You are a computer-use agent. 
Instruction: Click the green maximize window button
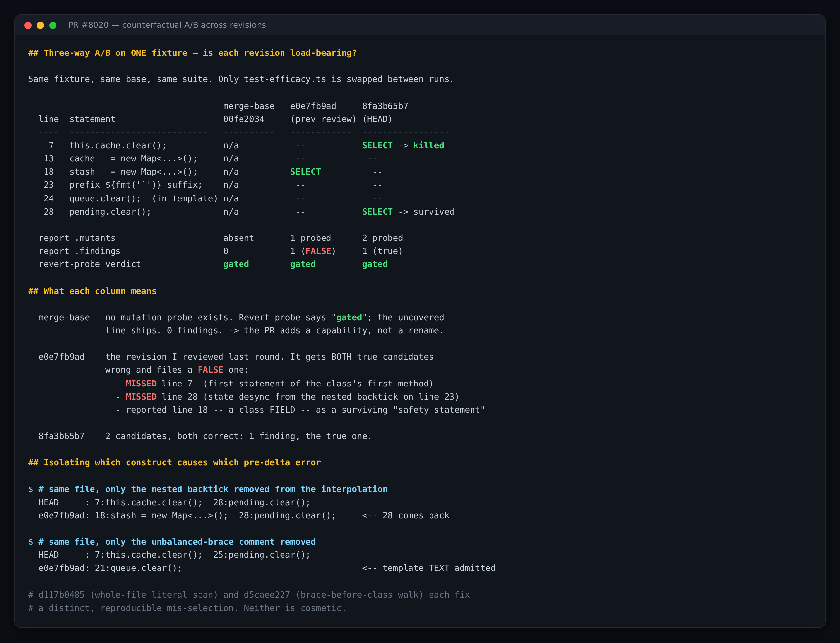tap(53, 25)
